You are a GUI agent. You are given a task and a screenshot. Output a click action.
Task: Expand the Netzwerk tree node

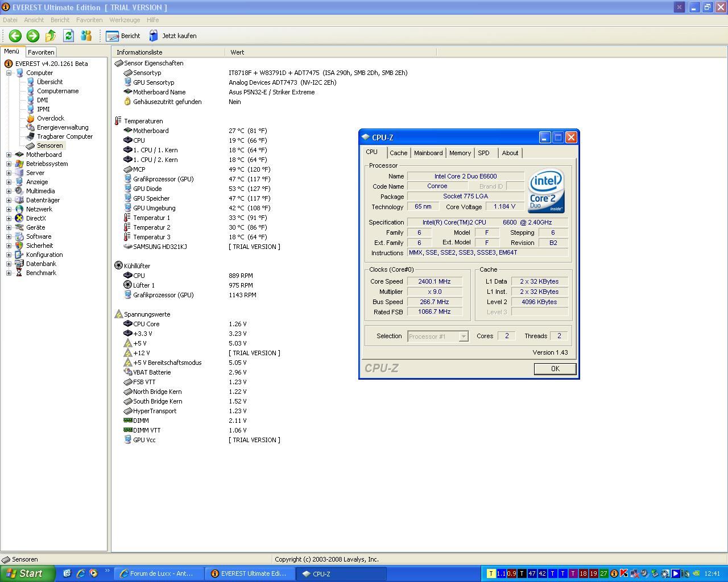(x=9, y=209)
